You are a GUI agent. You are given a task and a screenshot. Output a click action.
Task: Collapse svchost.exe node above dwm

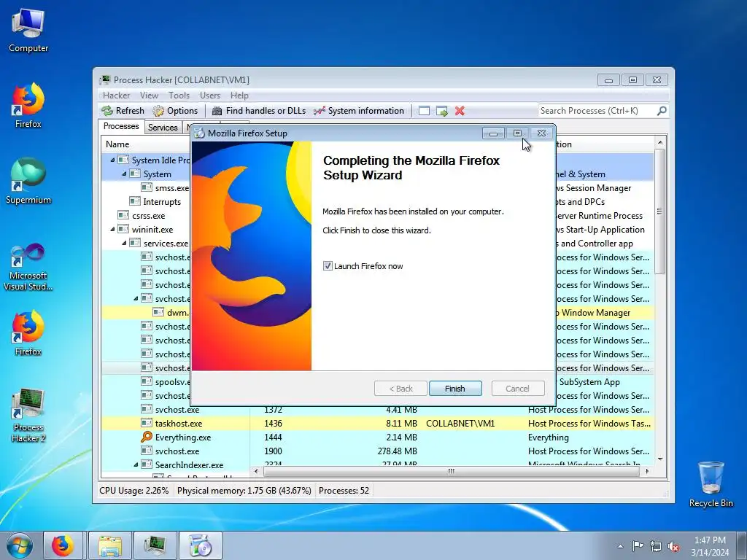(x=136, y=298)
